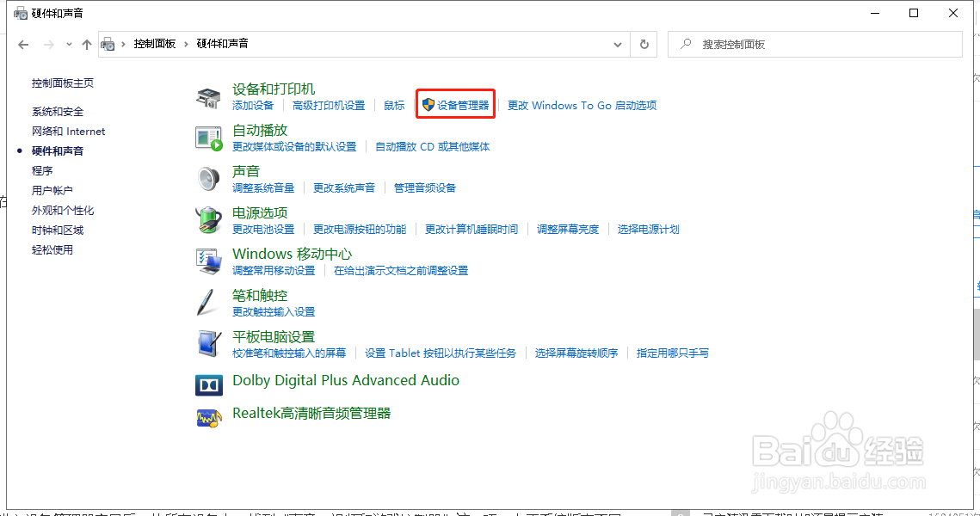Open recent locations dropdown arrow

tap(69, 45)
